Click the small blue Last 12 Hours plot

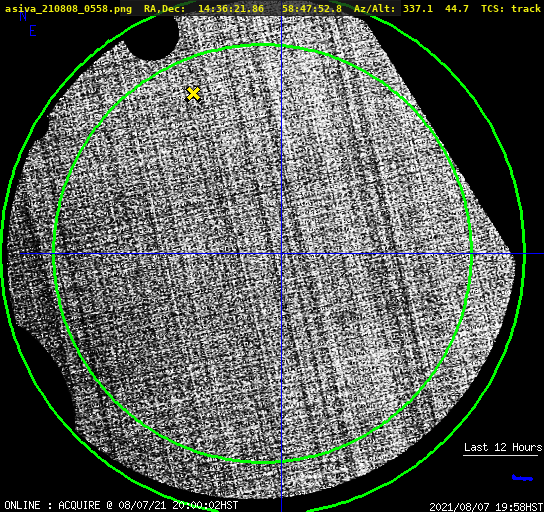tap(522, 478)
